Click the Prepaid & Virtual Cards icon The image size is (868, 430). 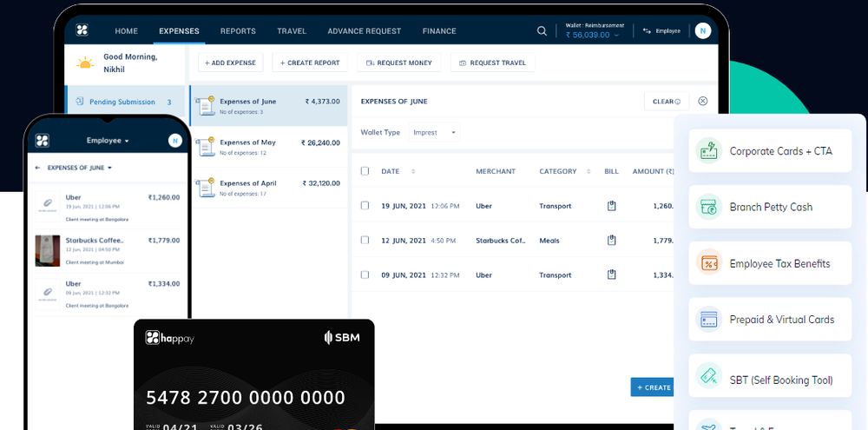tap(708, 319)
